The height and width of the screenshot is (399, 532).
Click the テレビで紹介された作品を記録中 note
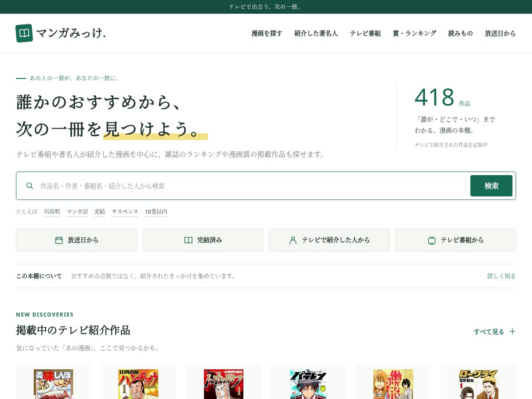pos(451,145)
